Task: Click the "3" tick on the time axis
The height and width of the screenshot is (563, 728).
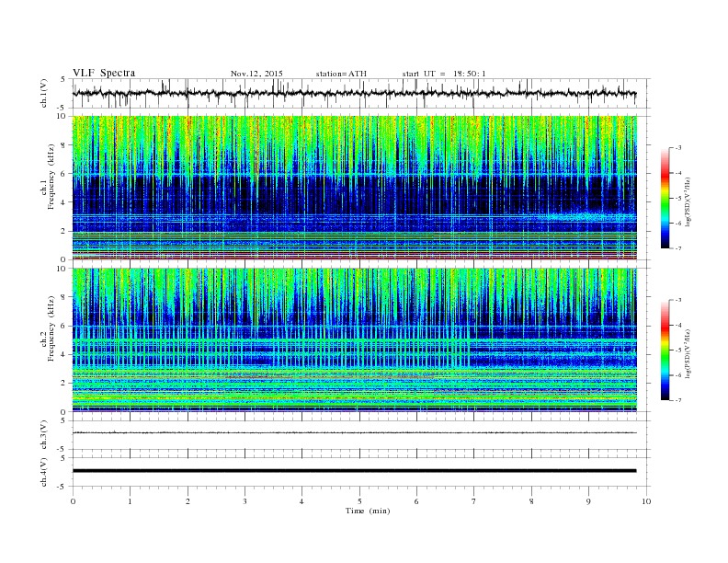Action: (x=245, y=501)
